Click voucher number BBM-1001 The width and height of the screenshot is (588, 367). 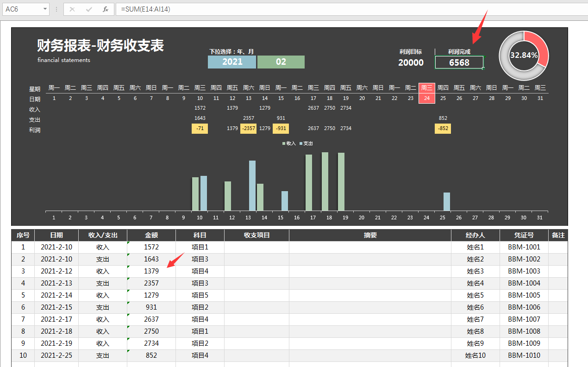click(x=524, y=247)
